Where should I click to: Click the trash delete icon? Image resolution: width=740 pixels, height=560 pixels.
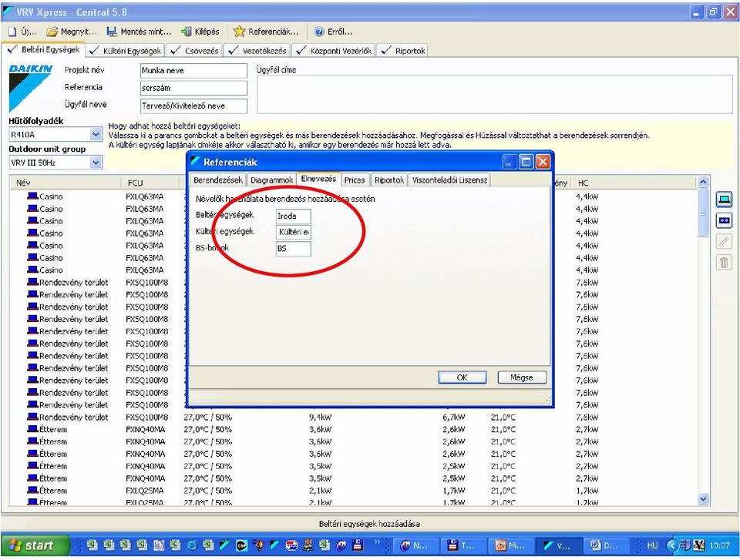tap(724, 263)
